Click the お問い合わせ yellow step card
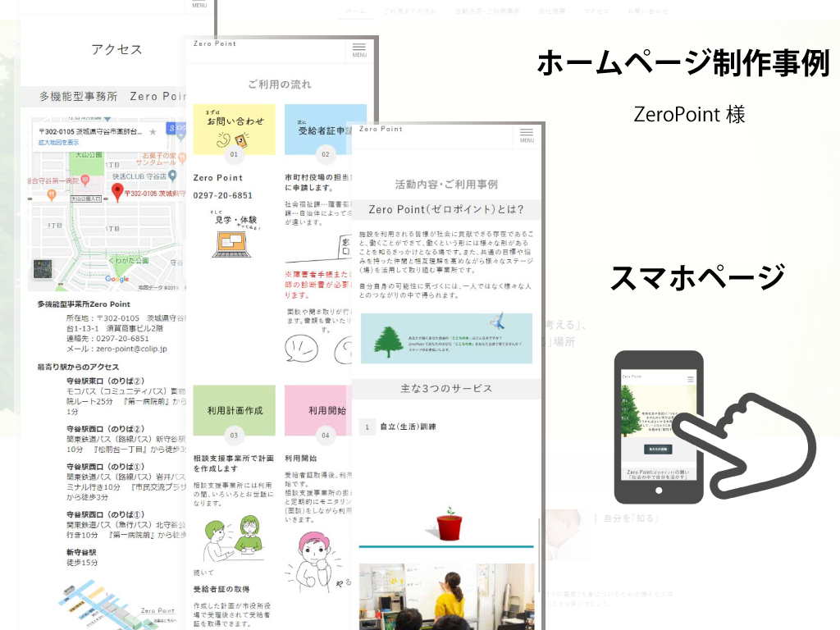Screen dimensions: 840x630 tap(234, 129)
